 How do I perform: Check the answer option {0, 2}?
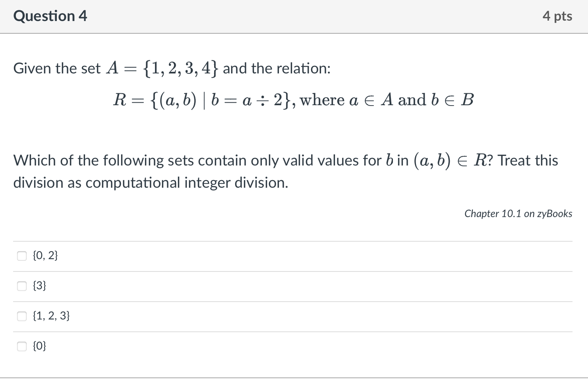[x=22, y=256]
